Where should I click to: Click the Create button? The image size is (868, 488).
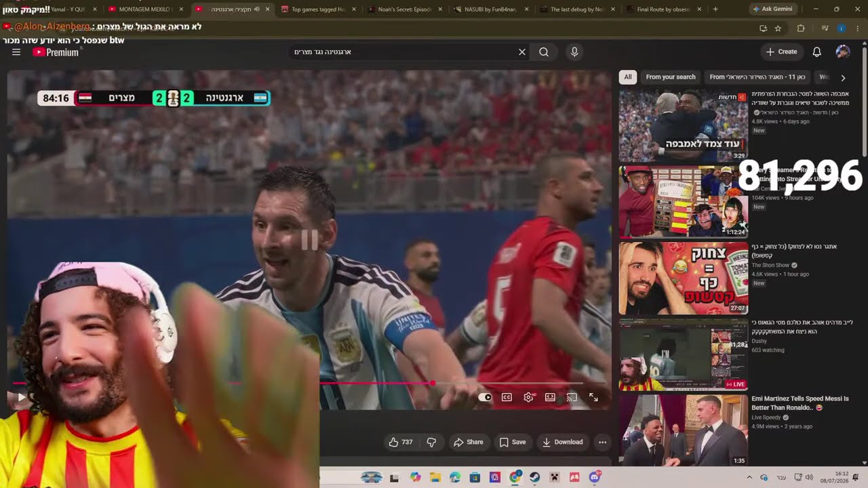(x=781, y=52)
